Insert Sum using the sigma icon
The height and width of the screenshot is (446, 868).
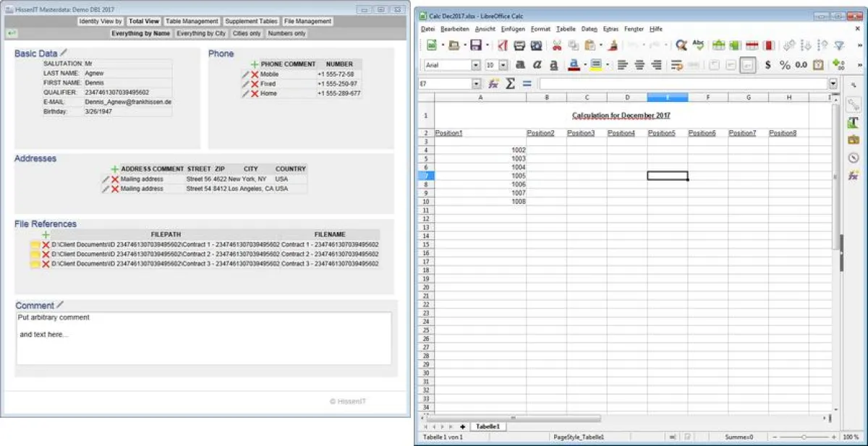pos(511,82)
